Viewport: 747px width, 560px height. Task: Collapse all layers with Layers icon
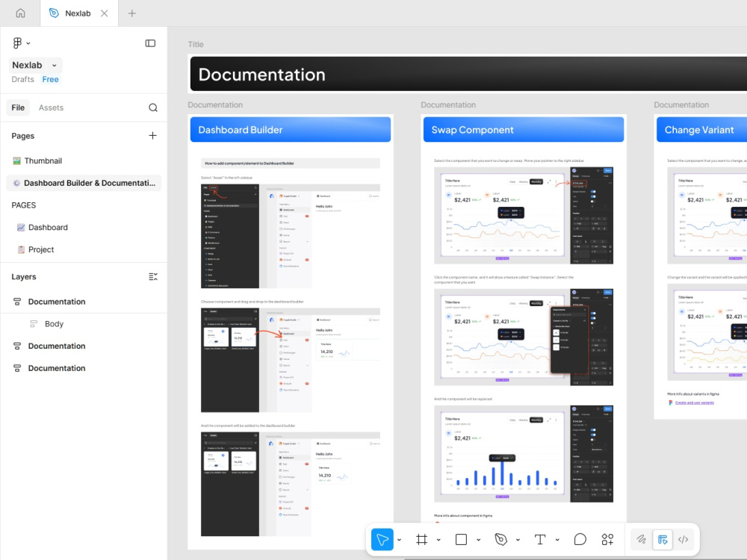click(x=153, y=277)
